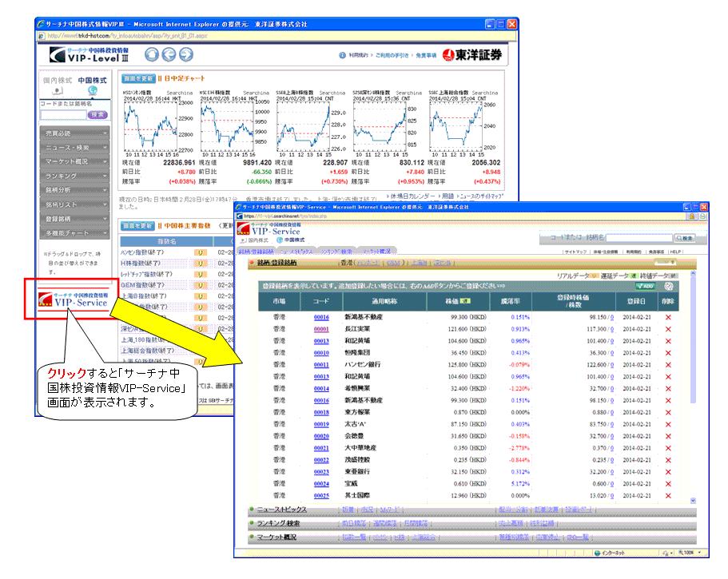The image size is (728, 579).
Task: Click the circular settings icon next to ADD
Action: point(669,285)
